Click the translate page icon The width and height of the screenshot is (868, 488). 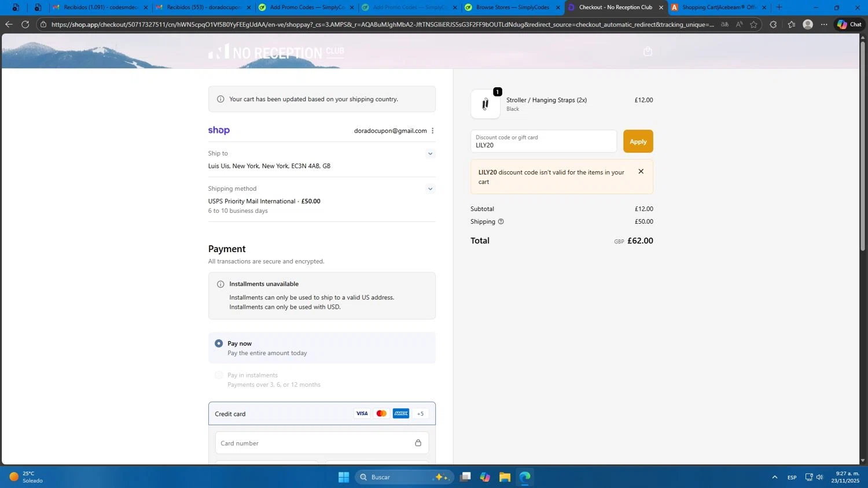(724, 24)
